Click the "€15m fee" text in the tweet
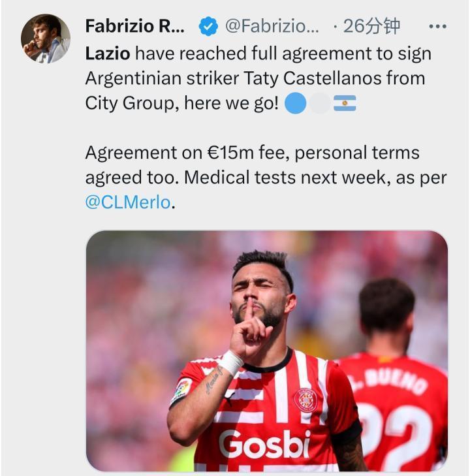The height and width of the screenshot is (476, 470). [246, 153]
